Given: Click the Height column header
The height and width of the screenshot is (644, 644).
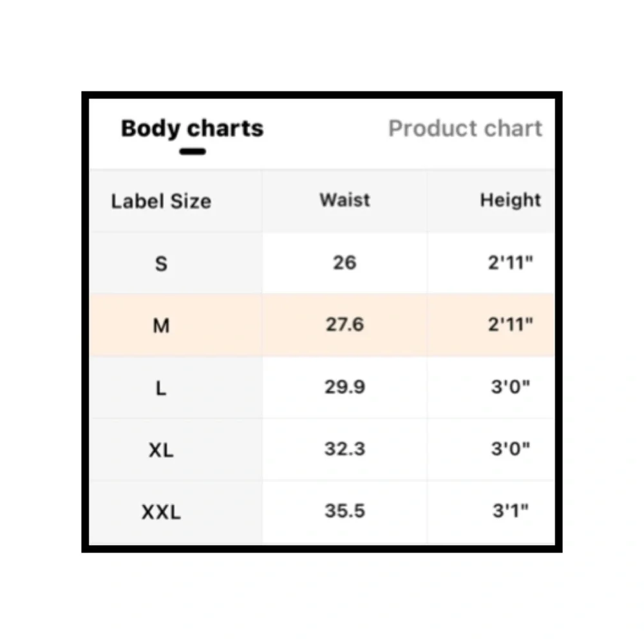Looking at the screenshot, I should [x=511, y=200].
